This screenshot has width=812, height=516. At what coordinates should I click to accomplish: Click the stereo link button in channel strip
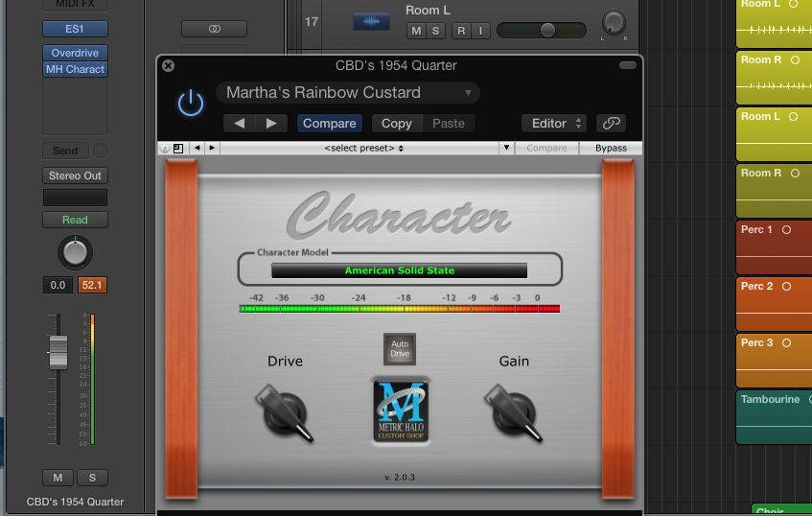(214, 29)
